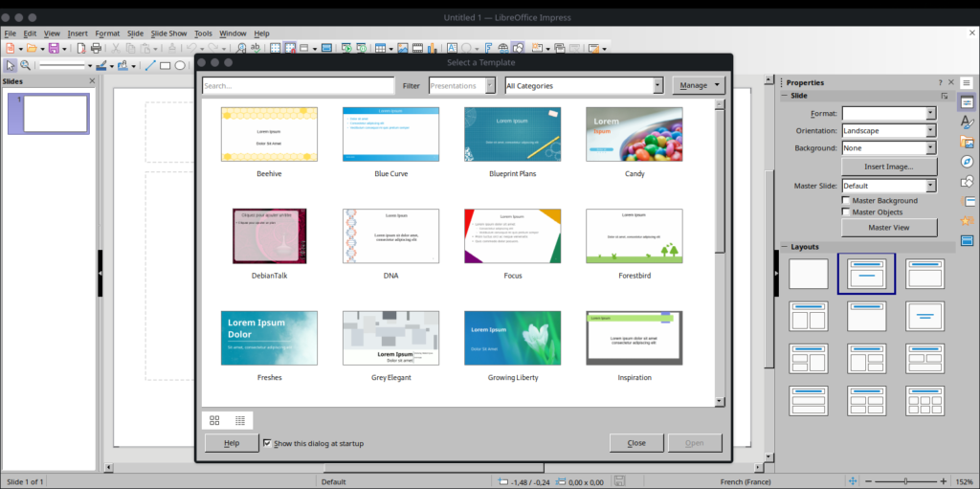This screenshot has height=489, width=980.
Task: Open the Format menu
Action: (107, 33)
